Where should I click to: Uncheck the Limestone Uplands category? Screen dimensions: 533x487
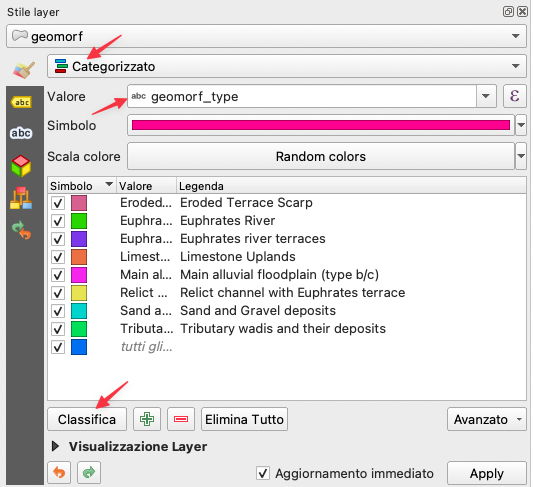tap(58, 257)
